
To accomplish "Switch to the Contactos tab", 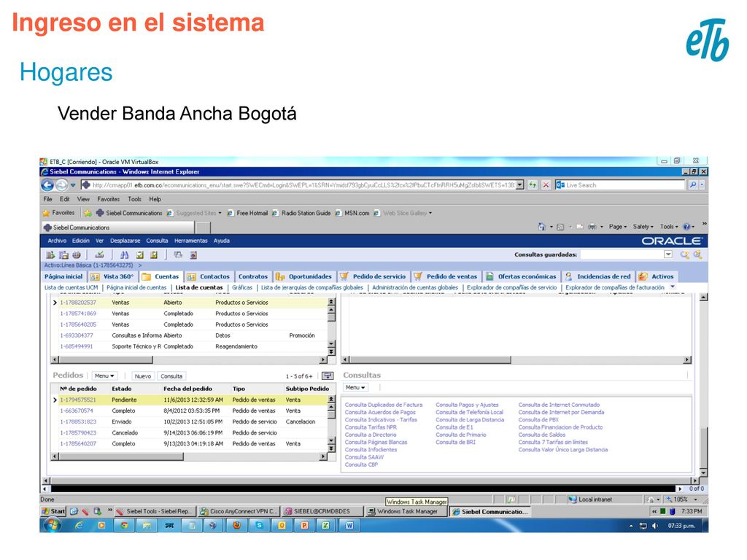I will click(x=209, y=276).
